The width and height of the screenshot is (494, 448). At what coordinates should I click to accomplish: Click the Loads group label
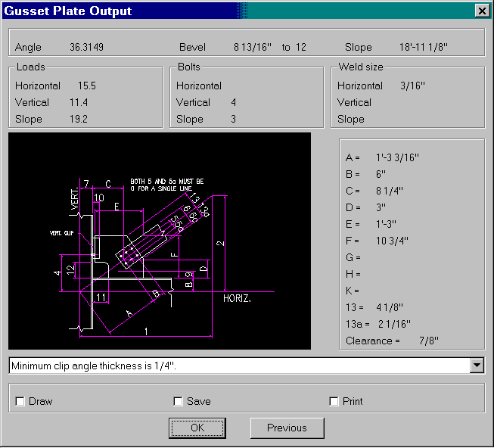(31, 67)
